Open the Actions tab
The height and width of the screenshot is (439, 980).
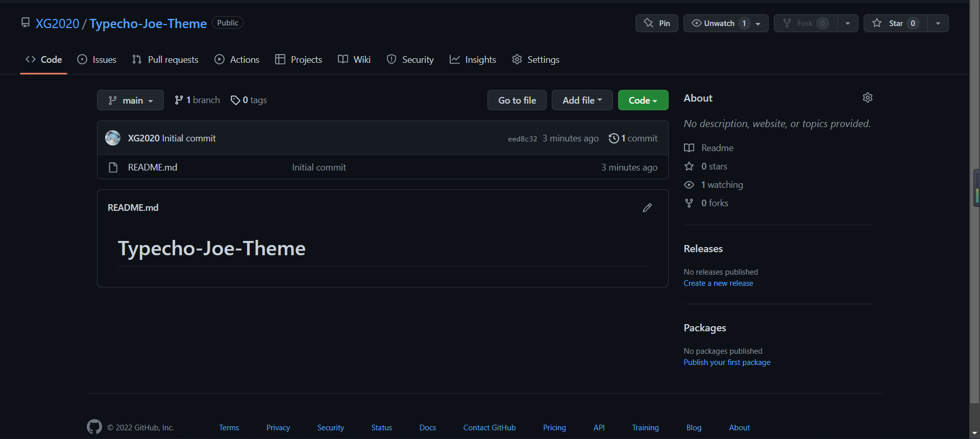point(237,60)
